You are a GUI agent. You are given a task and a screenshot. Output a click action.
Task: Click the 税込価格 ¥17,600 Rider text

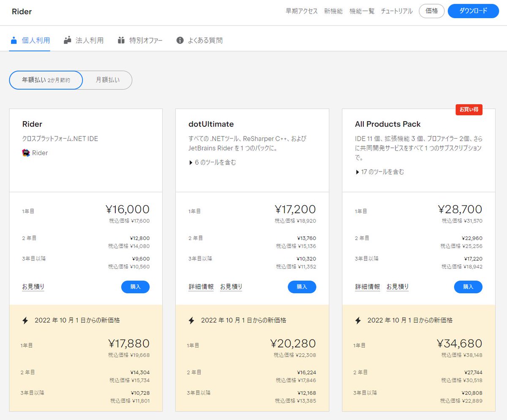pyautogui.click(x=129, y=221)
